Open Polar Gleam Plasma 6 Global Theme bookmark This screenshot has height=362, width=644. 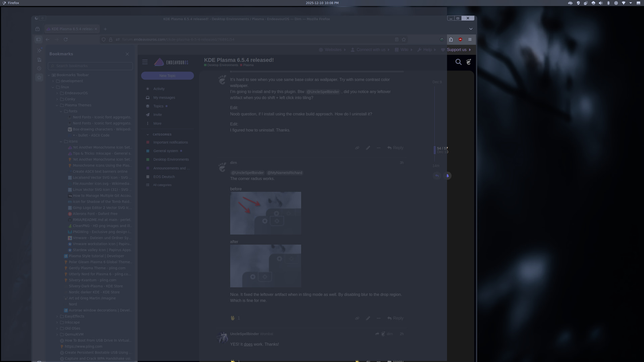[100, 262]
